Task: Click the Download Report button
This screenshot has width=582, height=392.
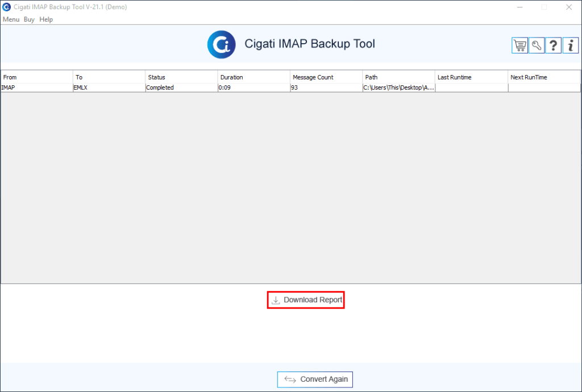Action: point(306,299)
